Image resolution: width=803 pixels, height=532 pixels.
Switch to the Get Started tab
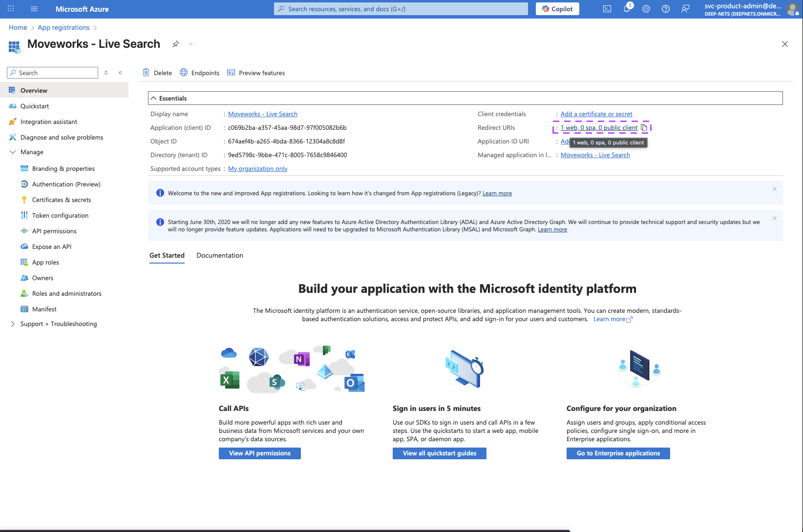[167, 255]
